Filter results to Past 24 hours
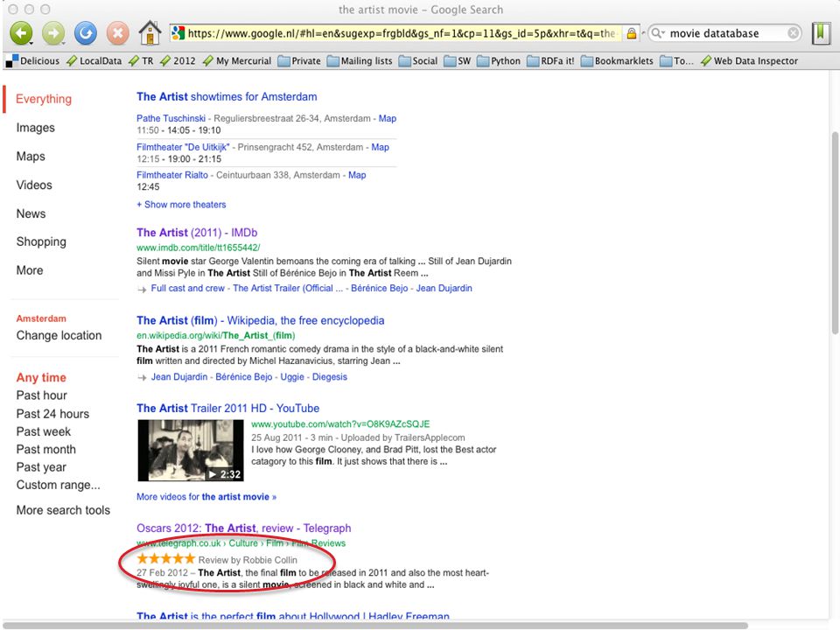This screenshot has height=630, width=840. point(52,414)
